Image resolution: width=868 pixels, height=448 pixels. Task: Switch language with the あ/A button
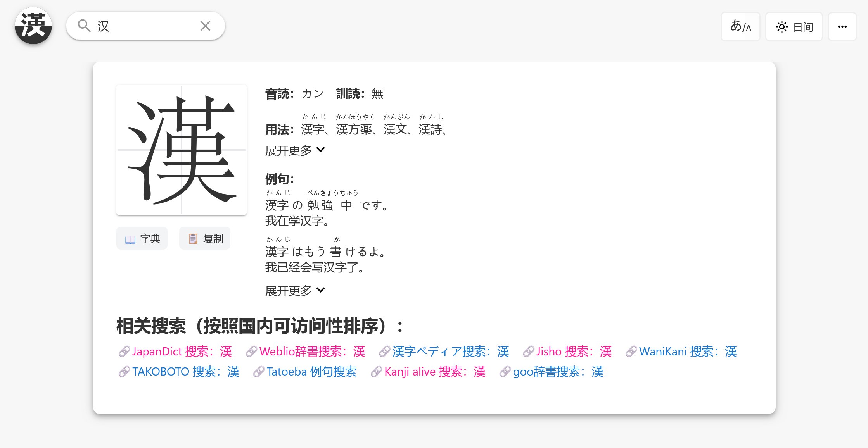pyautogui.click(x=740, y=26)
